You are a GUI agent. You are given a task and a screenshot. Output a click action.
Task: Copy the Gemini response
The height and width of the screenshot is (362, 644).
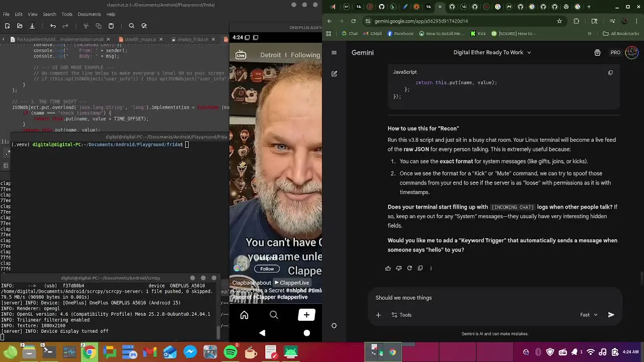420,268
